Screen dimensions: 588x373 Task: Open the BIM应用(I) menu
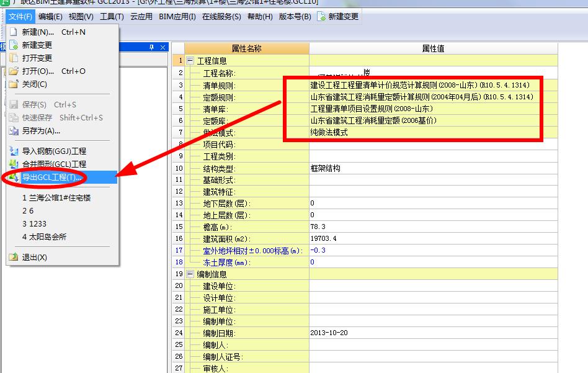click(x=177, y=17)
